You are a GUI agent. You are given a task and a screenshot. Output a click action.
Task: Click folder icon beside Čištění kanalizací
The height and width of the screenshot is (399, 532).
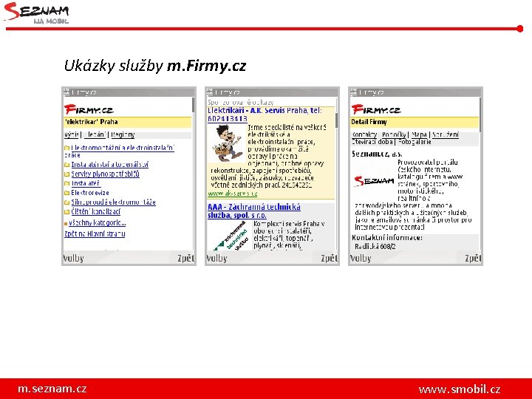(x=66, y=212)
